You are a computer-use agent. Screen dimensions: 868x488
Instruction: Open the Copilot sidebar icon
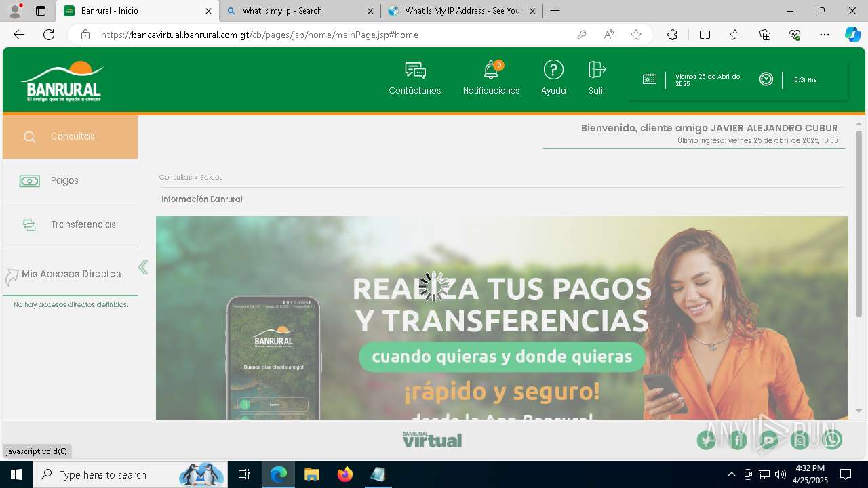[x=852, y=35]
